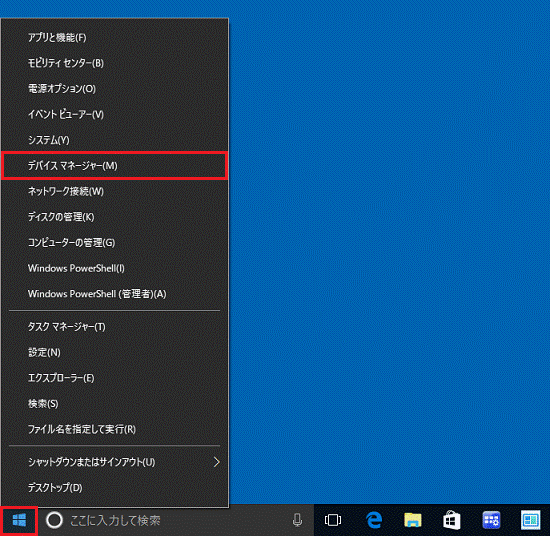The image size is (550, 536).
Task: Open Microsoft Store from the taskbar
Action: [452, 520]
